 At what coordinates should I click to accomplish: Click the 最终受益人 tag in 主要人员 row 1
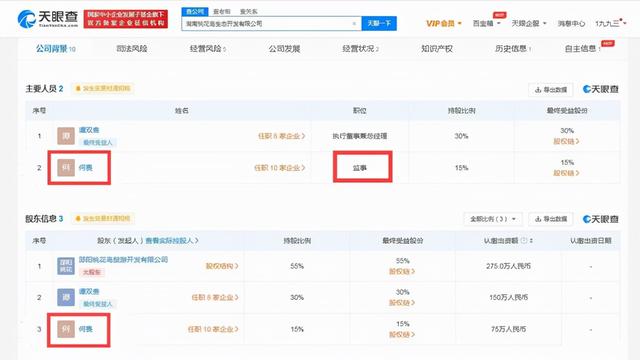point(97,142)
